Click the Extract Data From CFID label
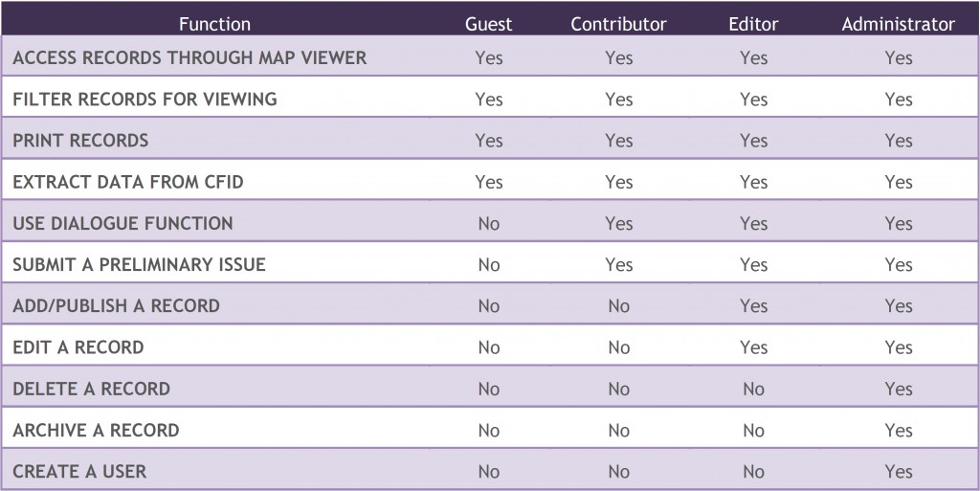 click(x=128, y=182)
